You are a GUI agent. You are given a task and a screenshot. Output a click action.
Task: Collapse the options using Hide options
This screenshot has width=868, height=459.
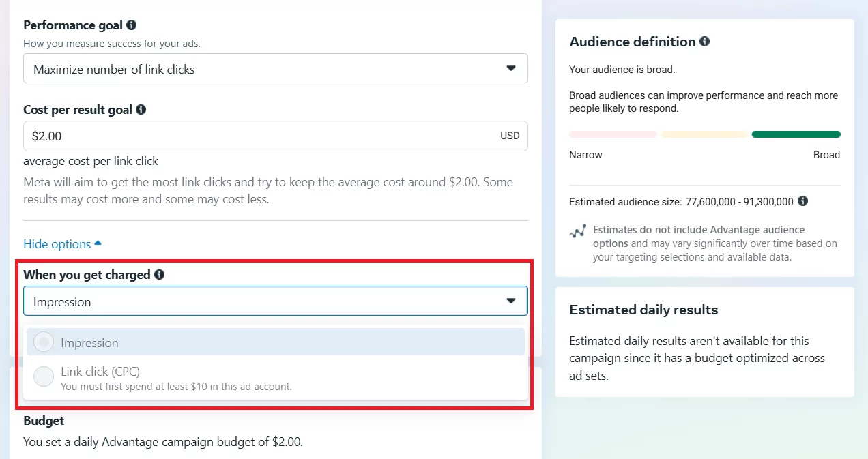tap(57, 243)
